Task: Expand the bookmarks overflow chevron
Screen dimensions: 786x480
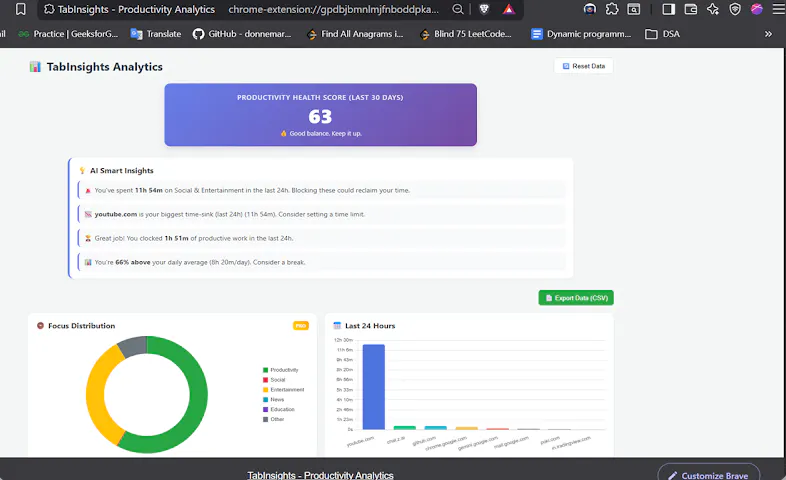Action: [768, 34]
